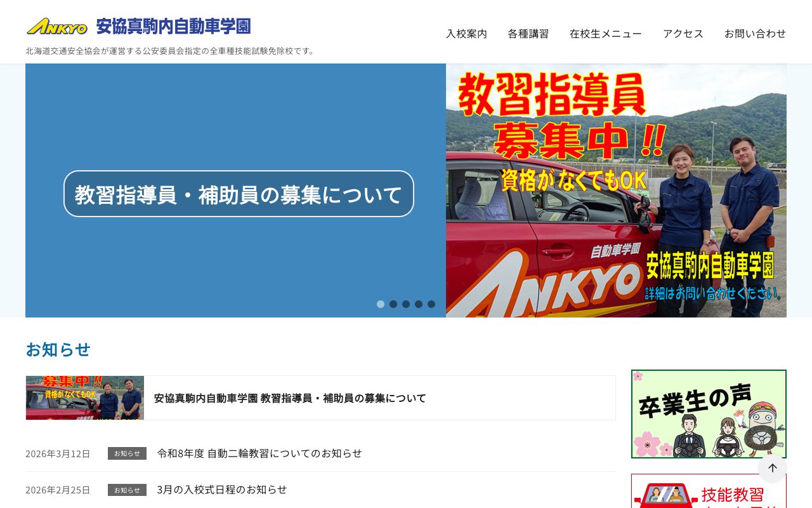812x508 pixels.
Task: Open the 入校案内 menu item
Action: [x=466, y=34]
